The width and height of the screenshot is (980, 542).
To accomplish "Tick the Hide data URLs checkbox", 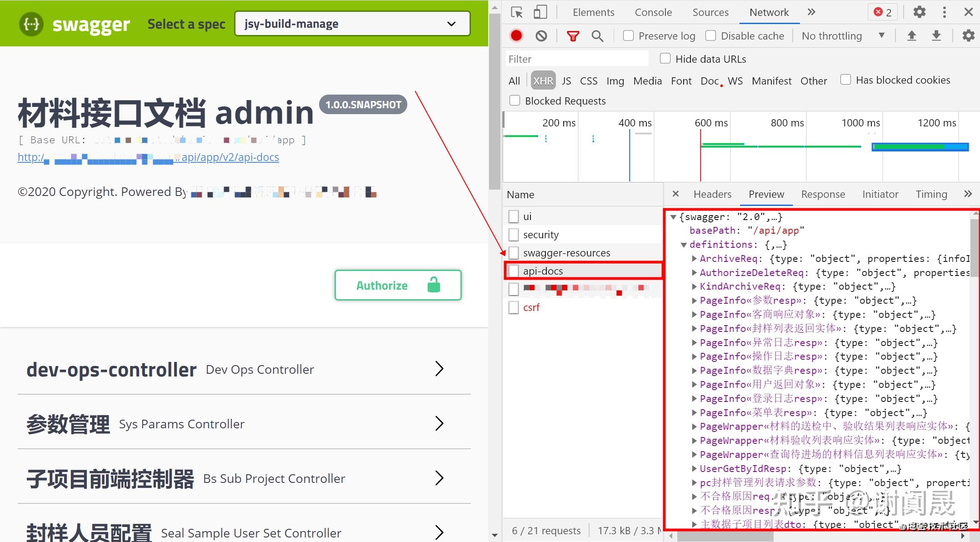I will click(x=665, y=59).
